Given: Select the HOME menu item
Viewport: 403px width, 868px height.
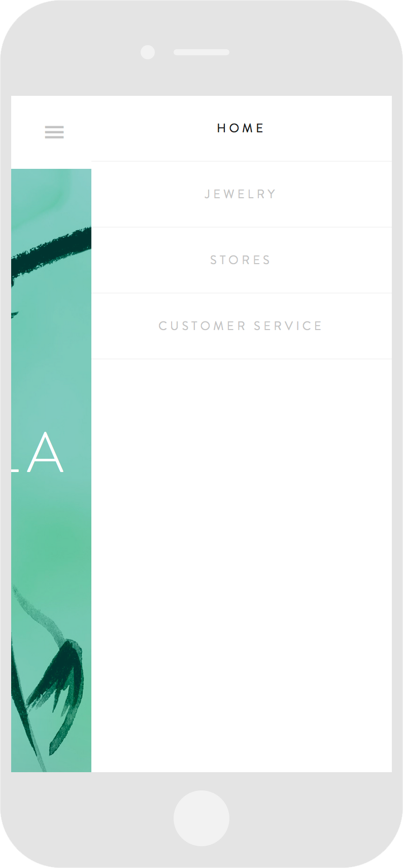Looking at the screenshot, I should click(x=242, y=129).
